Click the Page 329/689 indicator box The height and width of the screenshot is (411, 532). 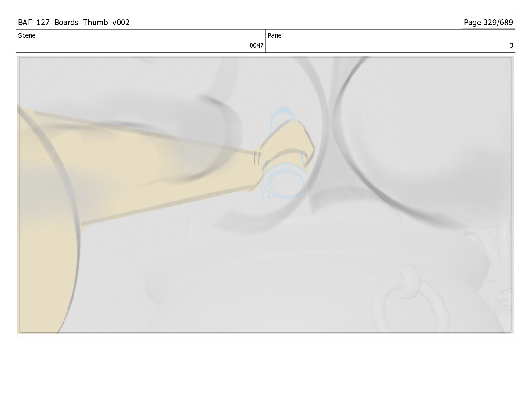(488, 22)
